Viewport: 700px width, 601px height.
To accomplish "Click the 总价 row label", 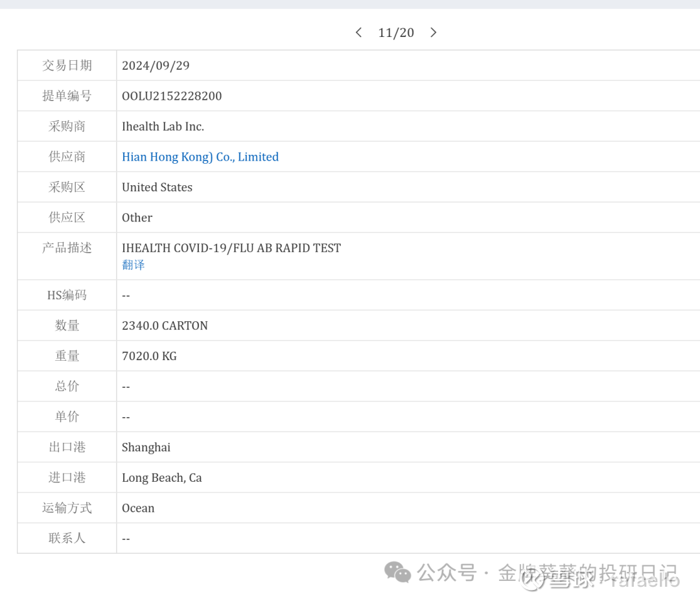I will coord(67,387).
